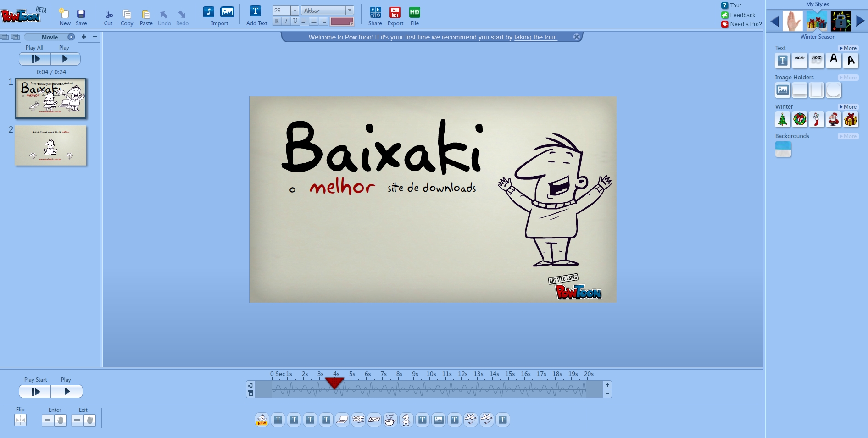Switch to the Movie tab
Image resolution: width=868 pixels, height=438 pixels.
point(50,37)
